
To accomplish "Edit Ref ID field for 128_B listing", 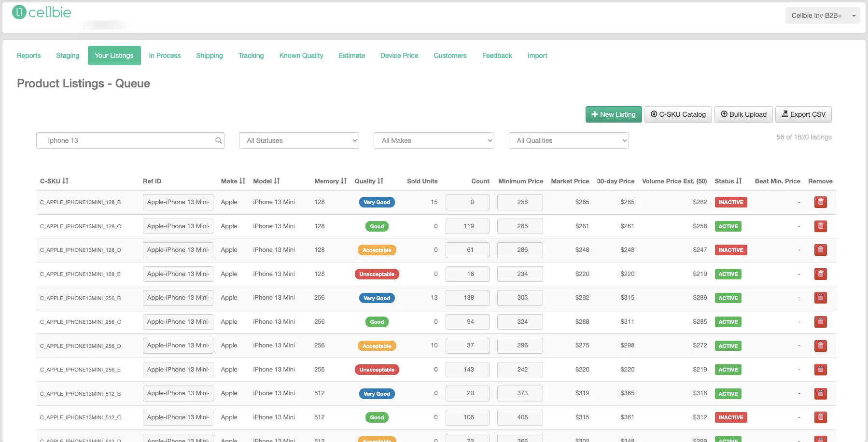I will [x=178, y=202].
